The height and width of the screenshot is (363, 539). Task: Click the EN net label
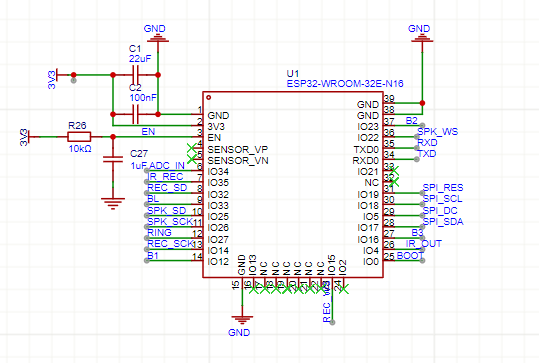pyautogui.click(x=148, y=132)
